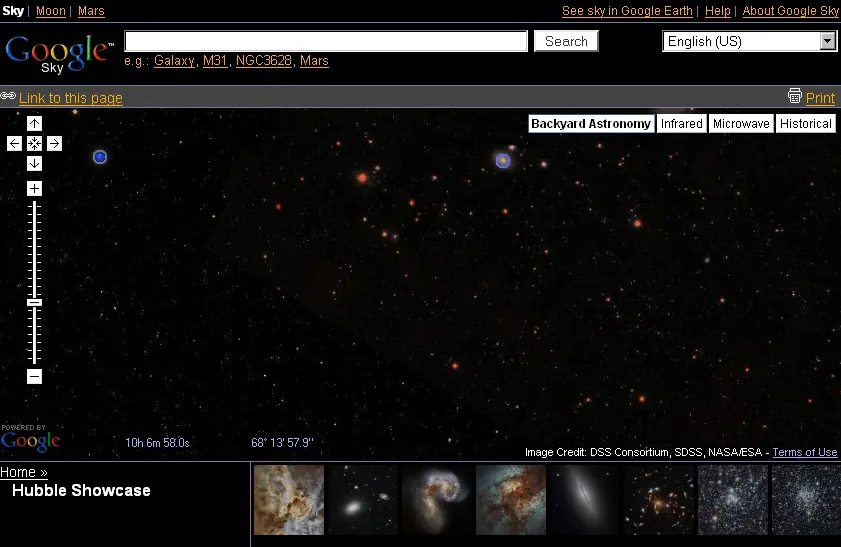The width and height of the screenshot is (841, 547).
Task: Open Link to this page
Action: 71,98
